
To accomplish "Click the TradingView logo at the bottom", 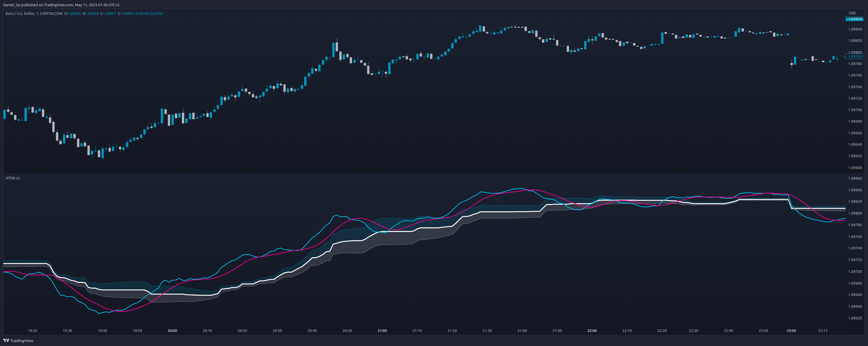I will pos(18,341).
